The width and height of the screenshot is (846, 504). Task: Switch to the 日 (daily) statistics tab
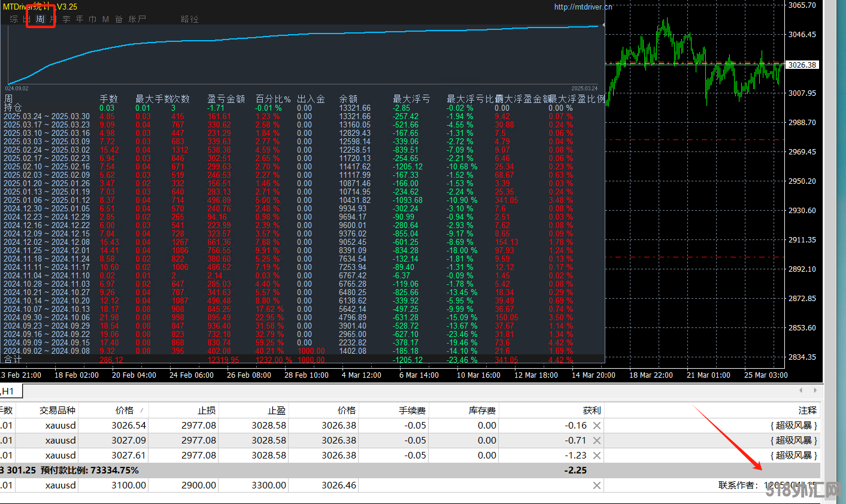[27, 19]
